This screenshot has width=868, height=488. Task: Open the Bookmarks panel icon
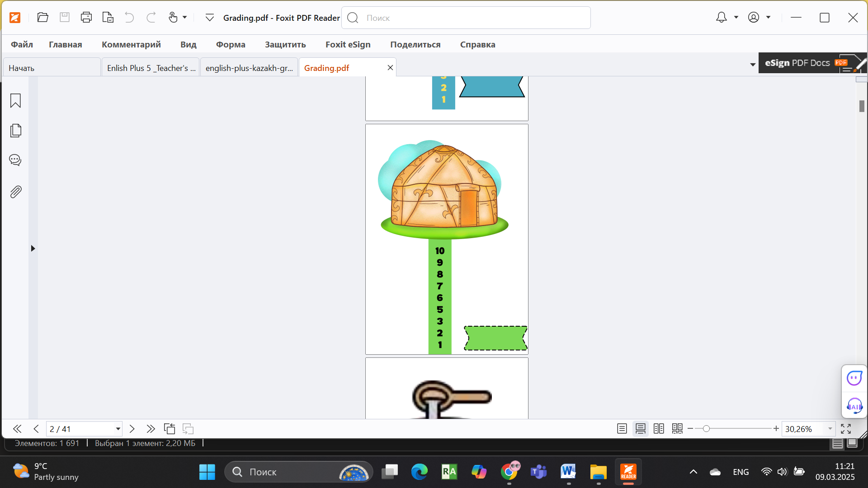15,100
